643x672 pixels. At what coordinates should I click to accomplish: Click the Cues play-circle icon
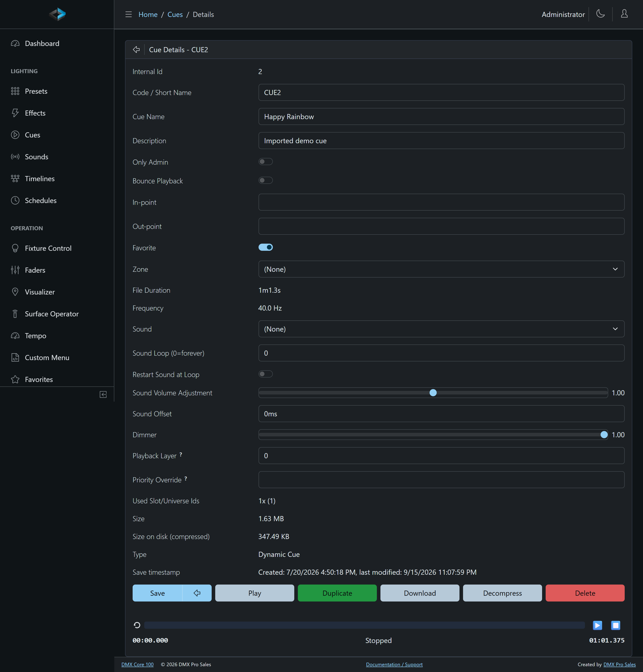click(15, 135)
